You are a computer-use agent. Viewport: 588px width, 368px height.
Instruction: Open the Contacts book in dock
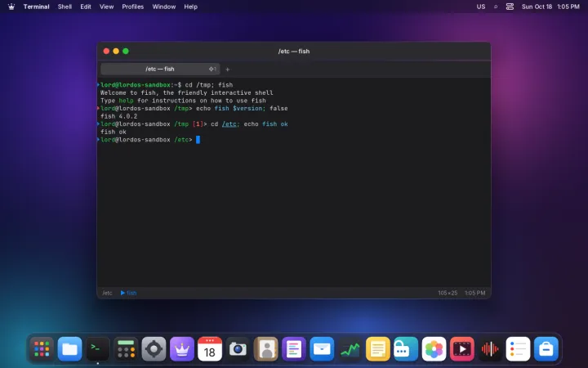pos(266,349)
